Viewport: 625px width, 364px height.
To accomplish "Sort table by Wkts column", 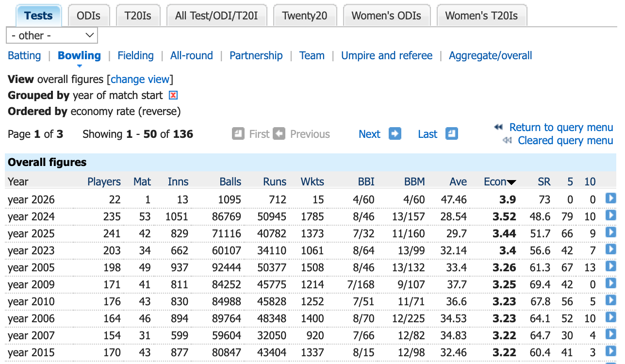I will tap(312, 182).
